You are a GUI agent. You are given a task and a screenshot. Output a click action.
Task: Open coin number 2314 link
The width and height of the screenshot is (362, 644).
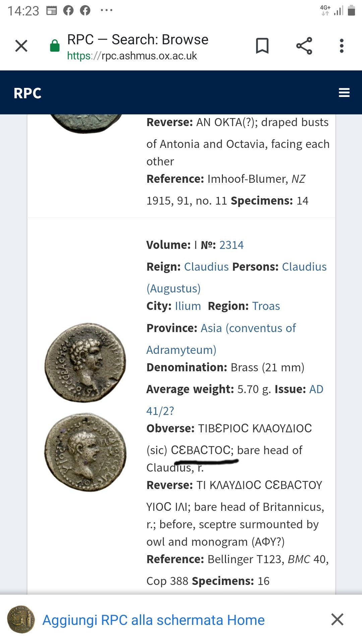pyautogui.click(x=231, y=245)
